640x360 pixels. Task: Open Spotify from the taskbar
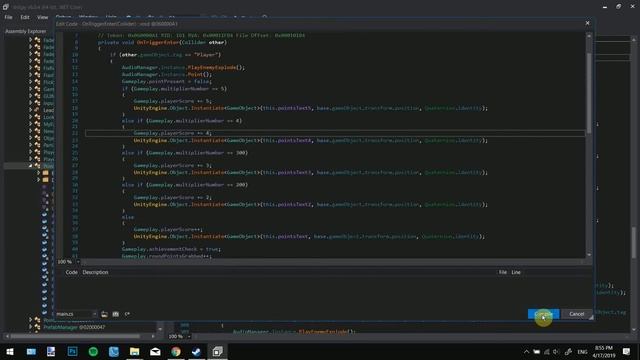coord(93,351)
